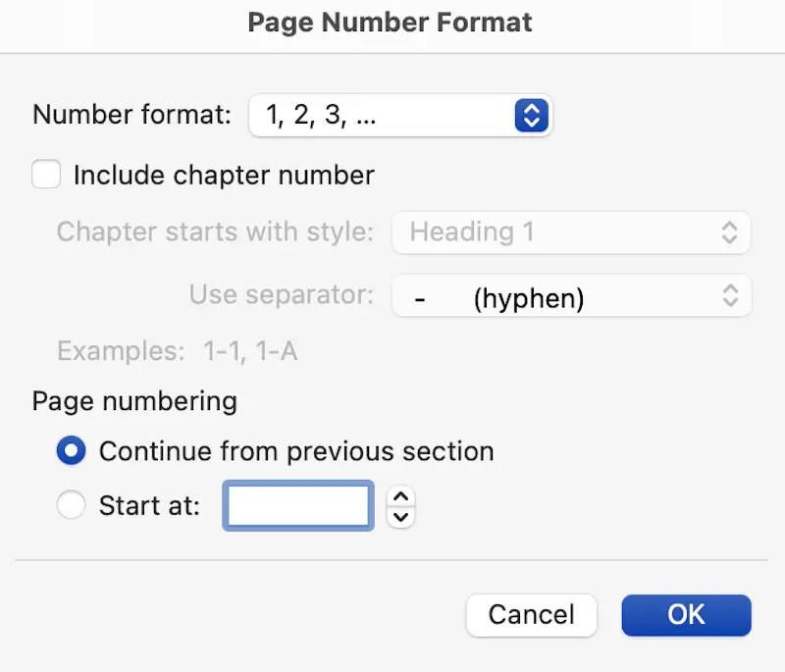This screenshot has width=785, height=672.
Task: Click the Number format chevron icon
Action: coord(531,115)
